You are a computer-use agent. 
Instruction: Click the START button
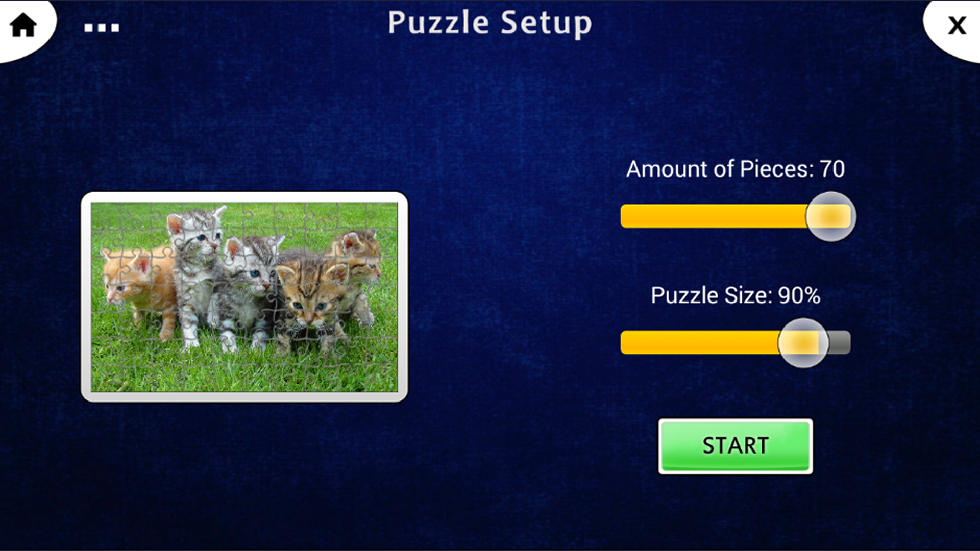point(736,446)
